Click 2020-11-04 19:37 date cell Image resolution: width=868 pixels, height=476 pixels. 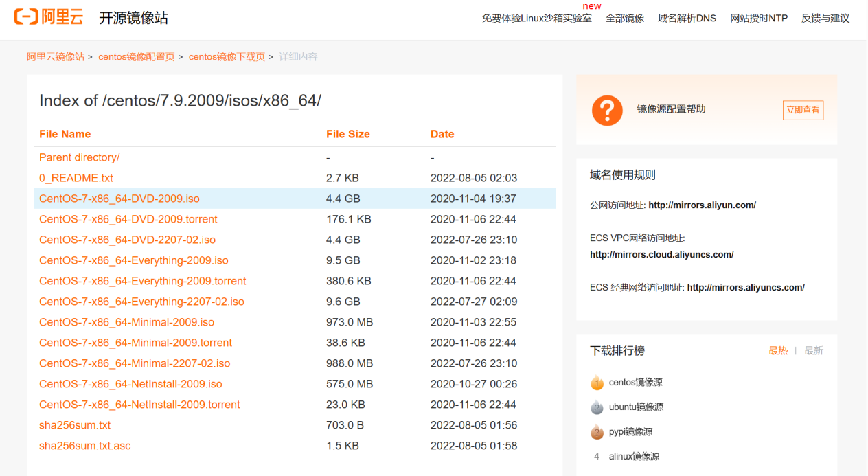[473, 199]
